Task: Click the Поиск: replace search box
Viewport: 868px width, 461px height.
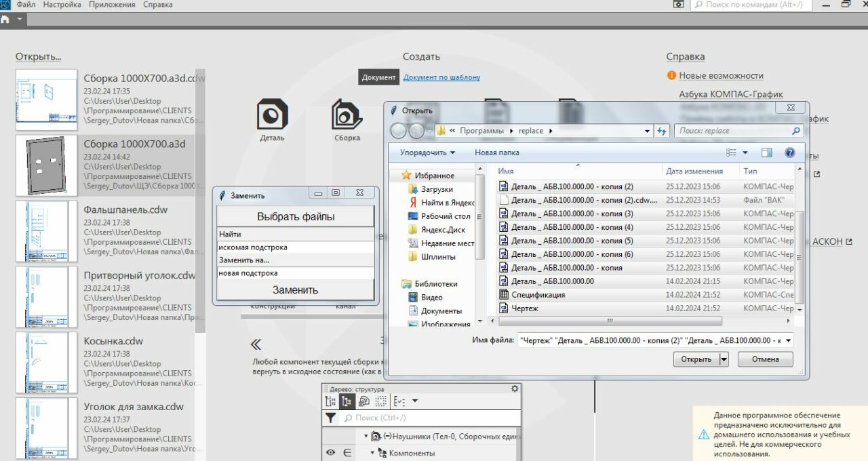Action: point(739,131)
